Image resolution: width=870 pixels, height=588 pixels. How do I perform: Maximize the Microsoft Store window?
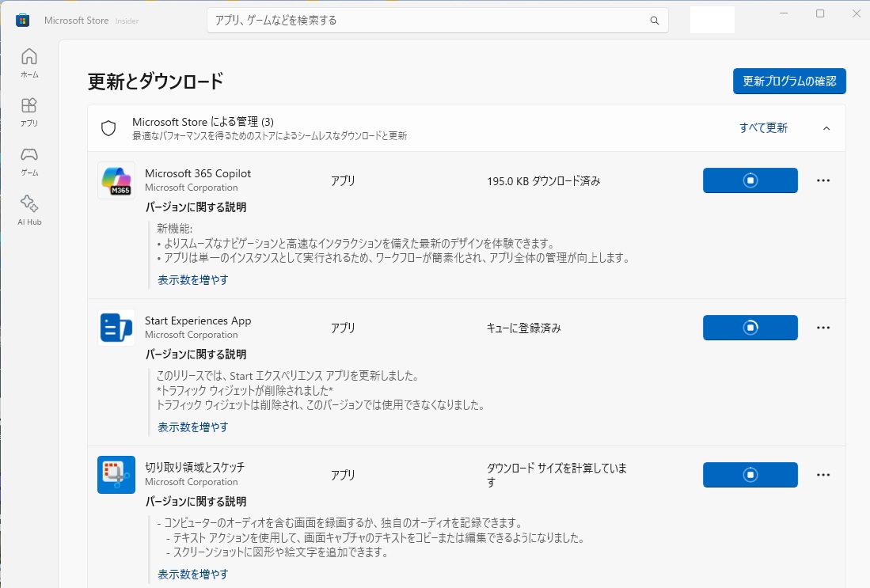tap(820, 13)
